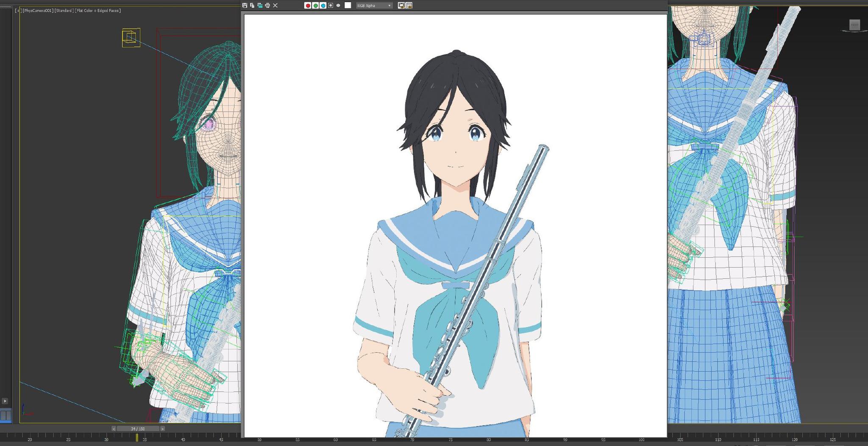
Task: Clear the rendered frame with the X icon
Action: pos(275,6)
